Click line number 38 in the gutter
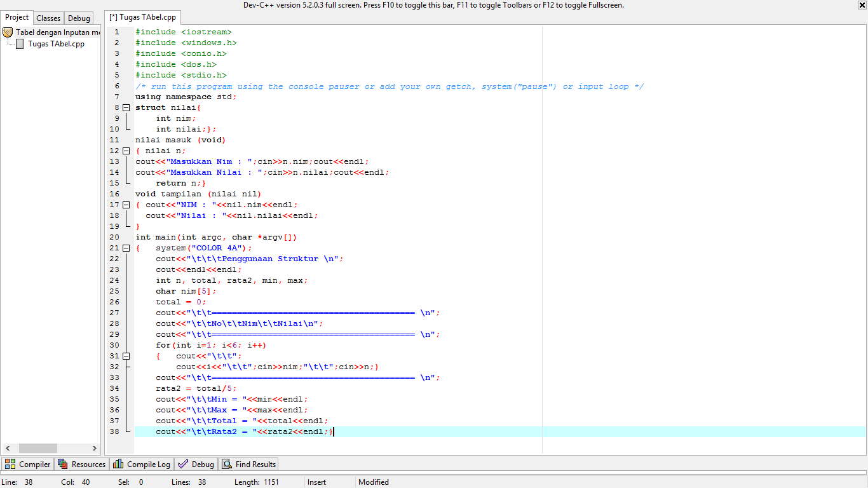868x488 pixels. coord(114,431)
